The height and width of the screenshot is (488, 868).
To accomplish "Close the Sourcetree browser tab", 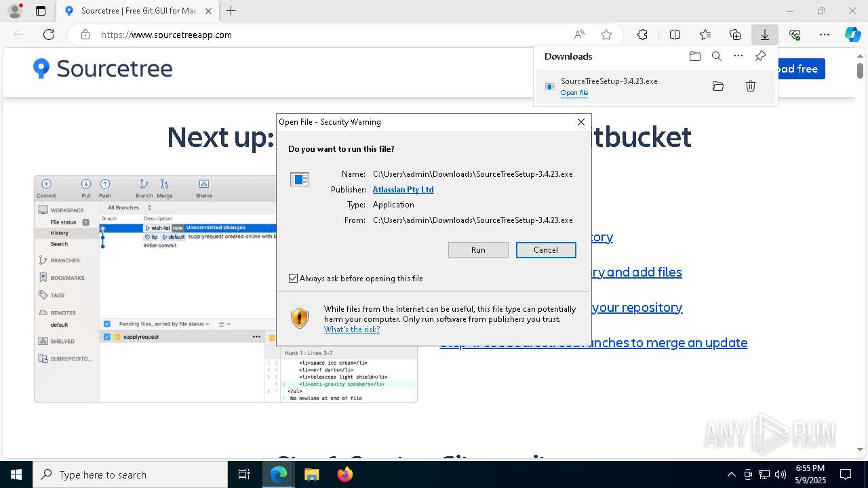I will pyautogui.click(x=208, y=11).
